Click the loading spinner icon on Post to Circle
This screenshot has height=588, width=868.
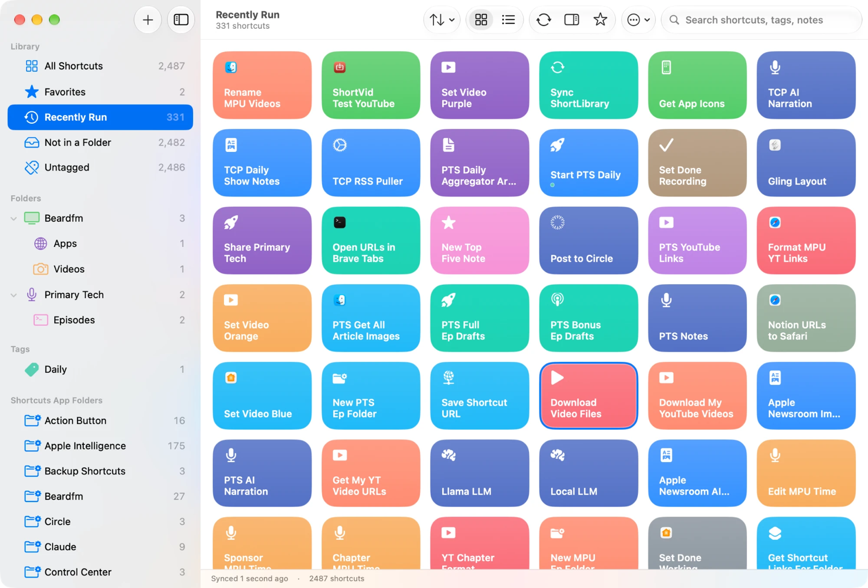[x=558, y=222]
